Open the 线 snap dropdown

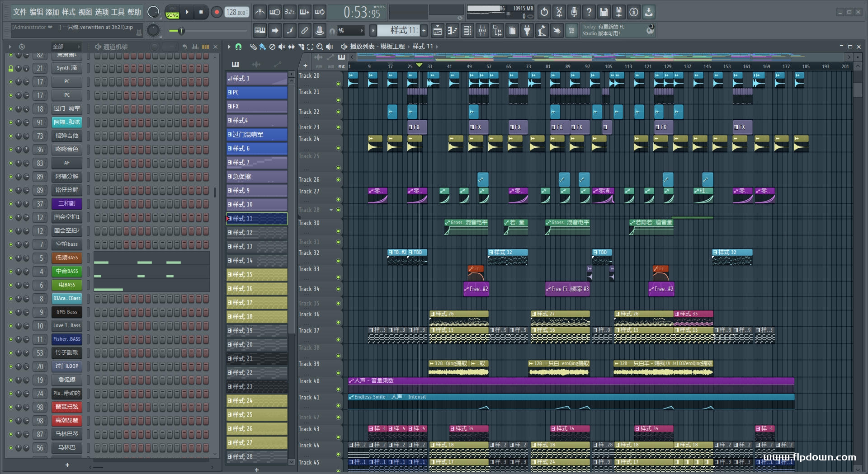[351, 31]
